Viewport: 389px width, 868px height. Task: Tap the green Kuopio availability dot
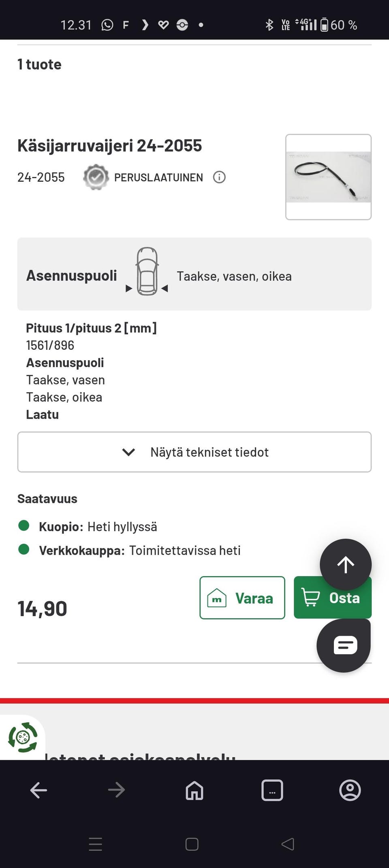tap(24, 525)
